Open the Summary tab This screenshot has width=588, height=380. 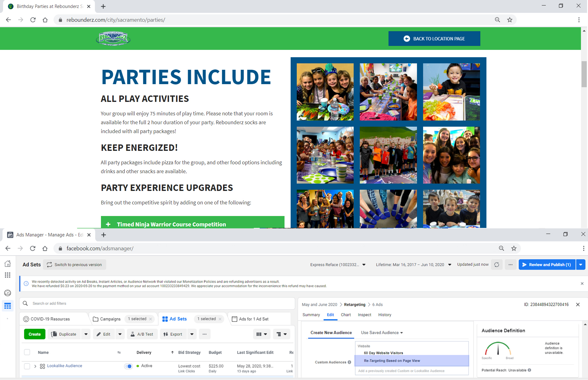311,315
